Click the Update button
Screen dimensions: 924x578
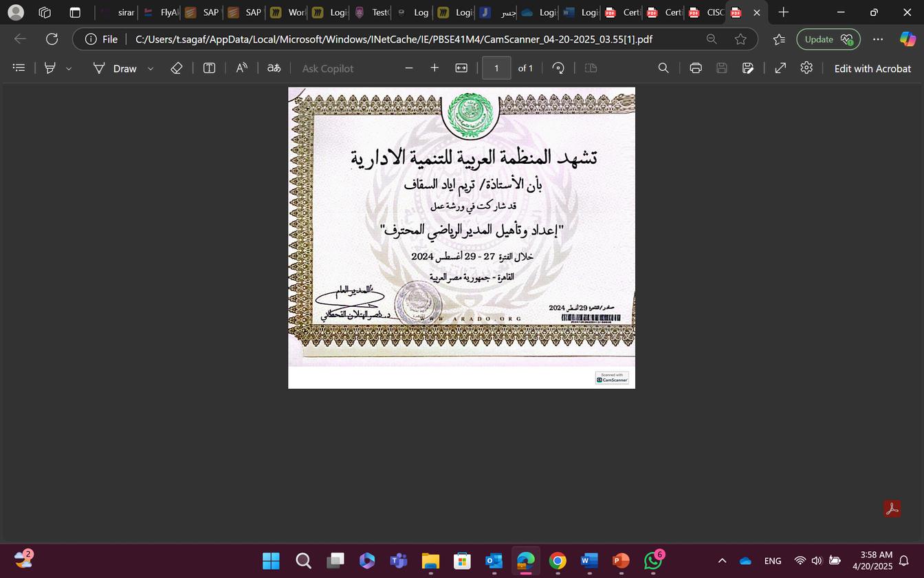(x=829, y=39)
